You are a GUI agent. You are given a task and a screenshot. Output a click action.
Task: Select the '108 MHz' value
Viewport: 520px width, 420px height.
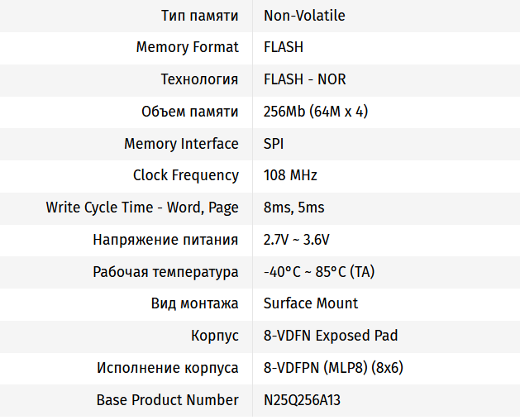(290, 175)
